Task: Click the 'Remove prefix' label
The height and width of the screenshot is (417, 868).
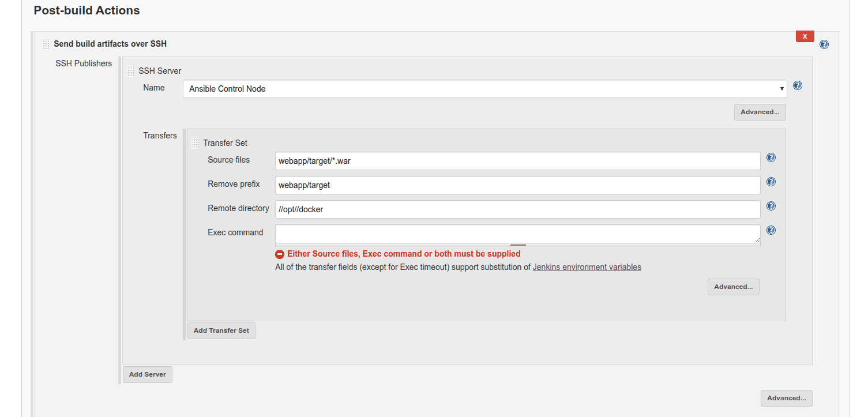Action: (234, 184)
